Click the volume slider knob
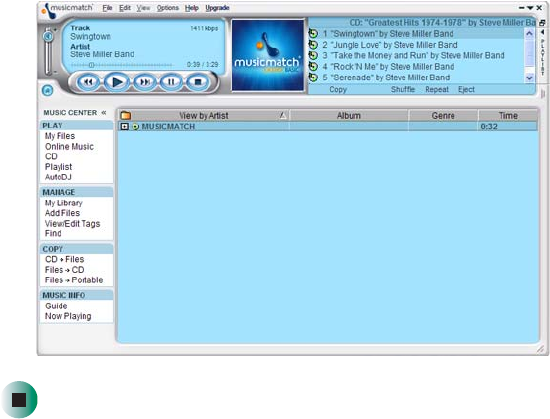The image size is (550, 419). click(48, 36)
